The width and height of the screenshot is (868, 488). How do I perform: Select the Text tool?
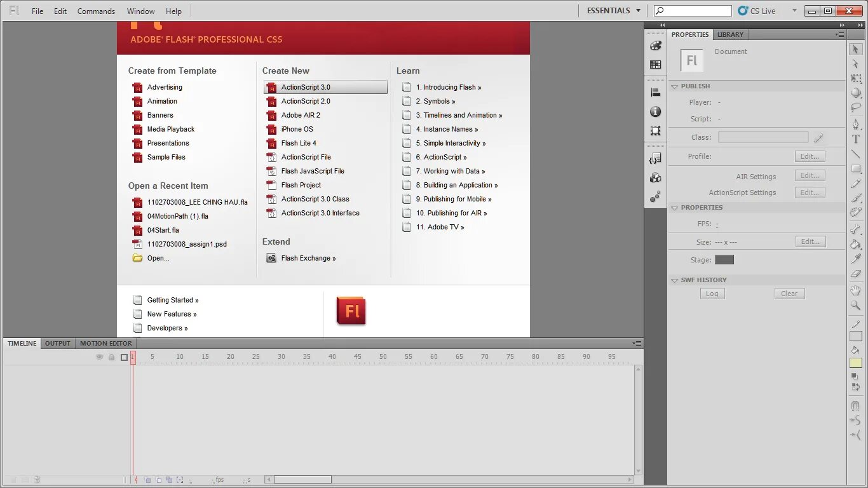tap(856, 139)
